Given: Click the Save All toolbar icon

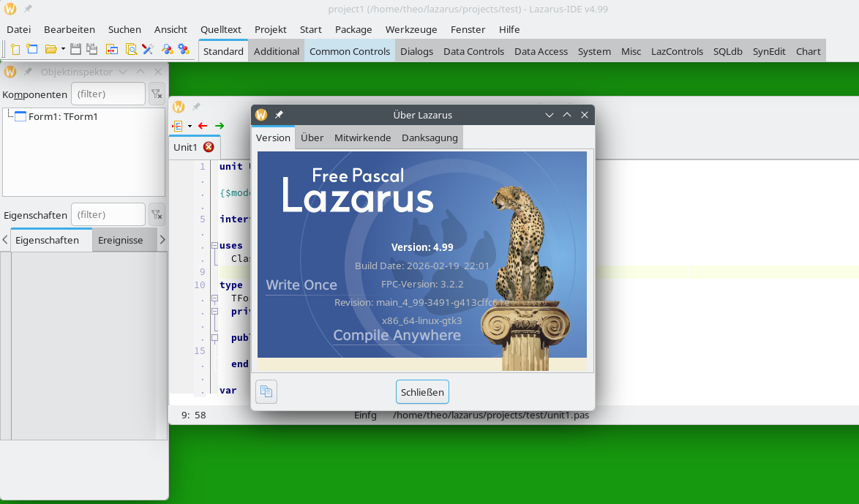Looking at the screenshot, I should 91,50.
